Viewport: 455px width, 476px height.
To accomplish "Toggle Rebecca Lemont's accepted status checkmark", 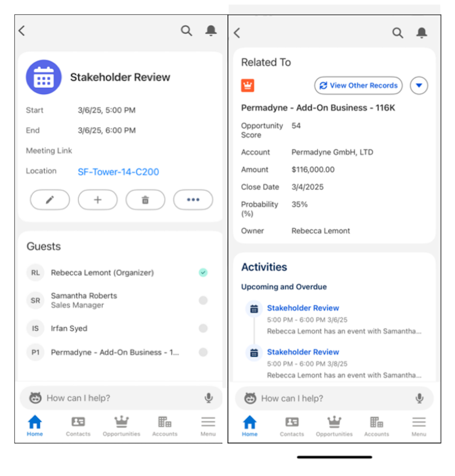I will point(203,272).
